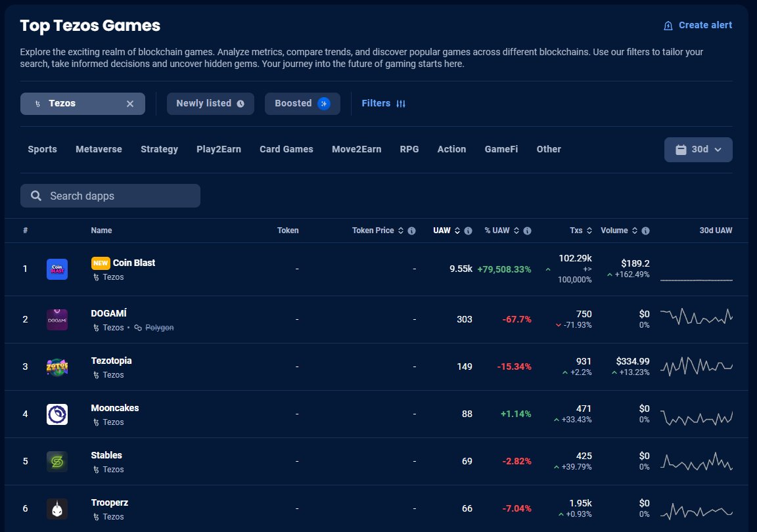Select the RPG category tab
This screenshot has width=757, height=532.
(409, 149)
